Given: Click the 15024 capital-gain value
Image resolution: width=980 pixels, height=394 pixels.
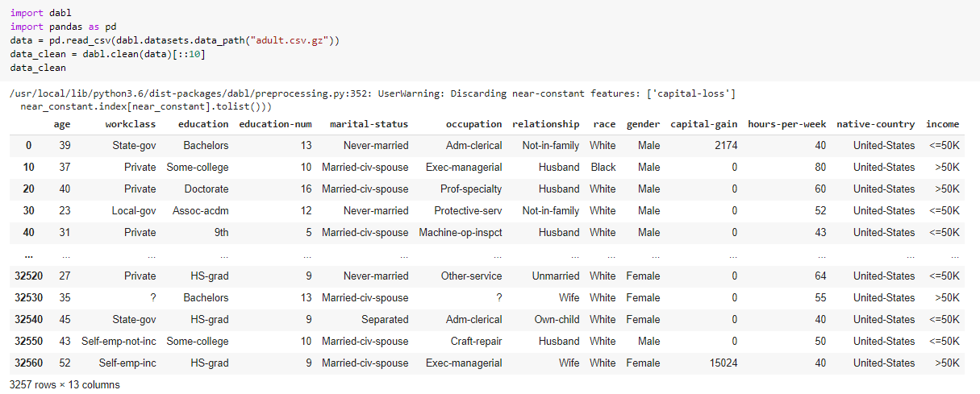Looking at the screenshot, I should click(723, 363).
